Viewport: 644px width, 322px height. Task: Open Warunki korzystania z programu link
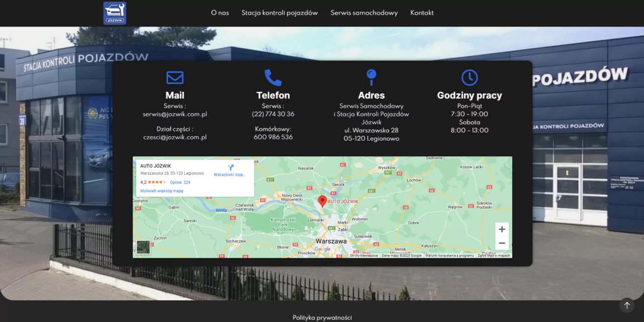point(449,256)
